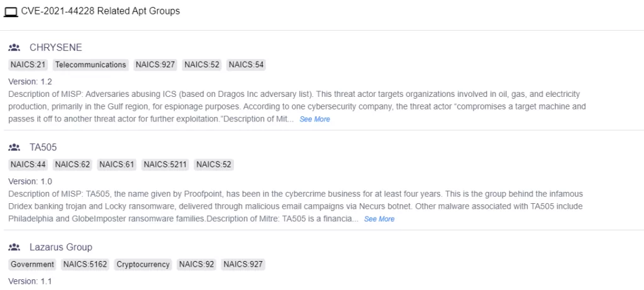Click the laptop icon beside CVE-2021-44228 title

click(11, 13)
